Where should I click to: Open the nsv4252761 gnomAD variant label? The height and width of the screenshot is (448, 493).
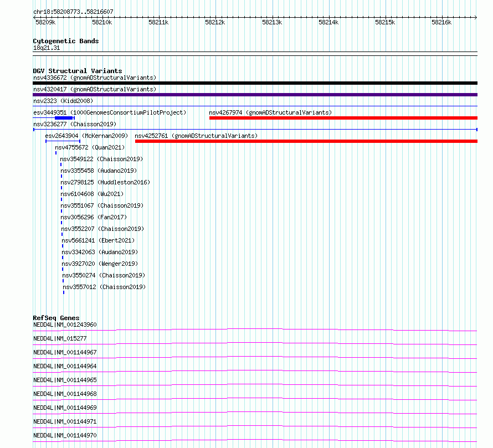pyautogui.click(x=196, y=136)
